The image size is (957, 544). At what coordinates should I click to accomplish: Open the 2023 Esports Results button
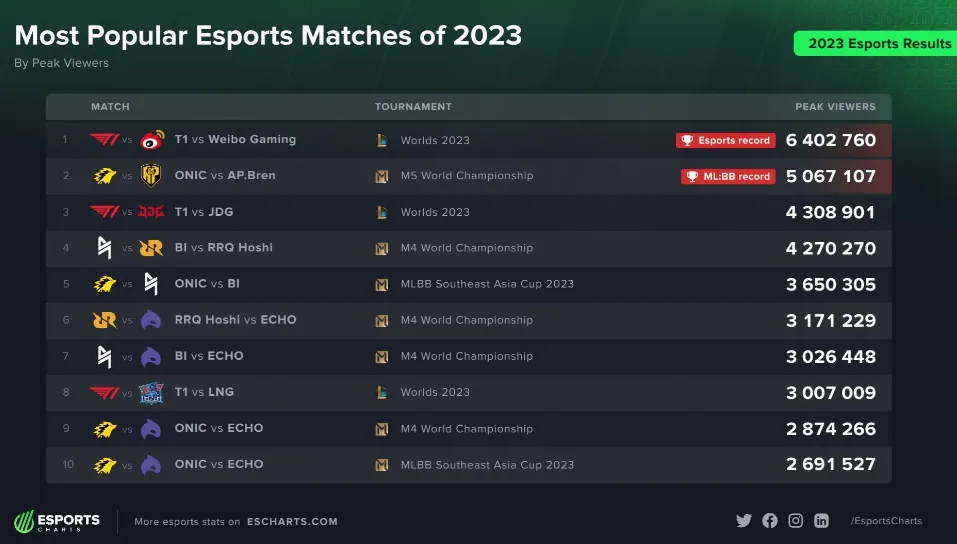pos(877,44)
